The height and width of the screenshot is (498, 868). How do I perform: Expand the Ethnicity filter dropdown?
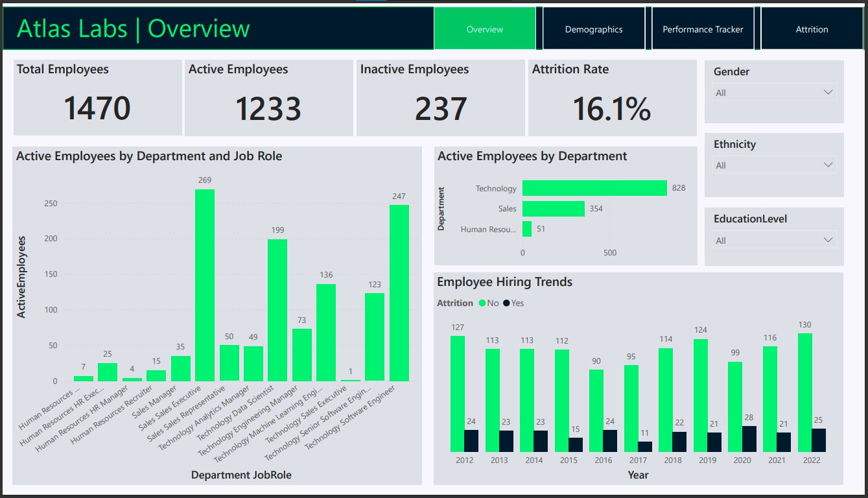click(774, 165)
